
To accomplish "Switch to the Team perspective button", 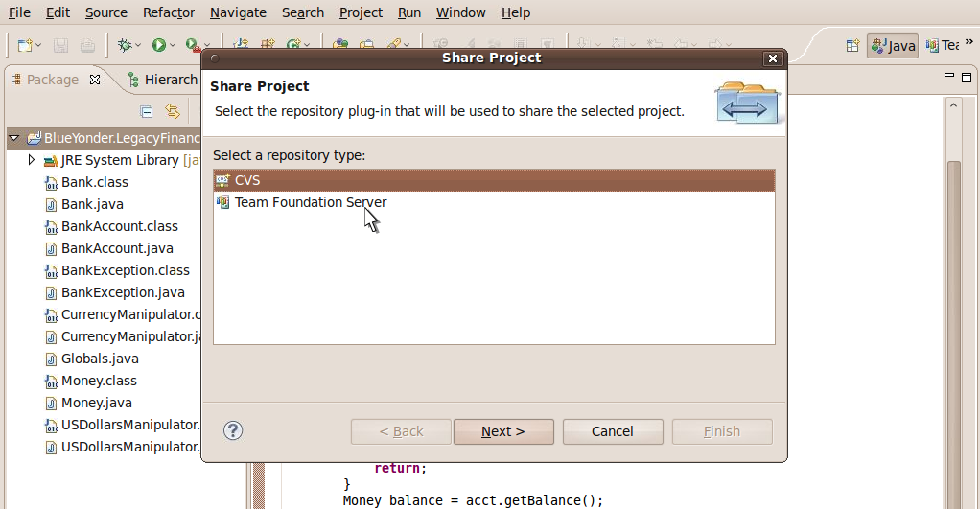I will tap(943, 46).
